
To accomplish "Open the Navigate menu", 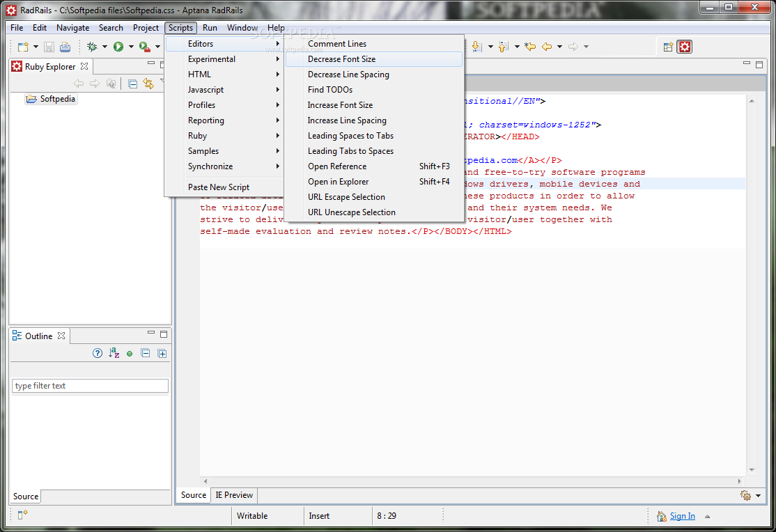I will (x=72, y=28).
